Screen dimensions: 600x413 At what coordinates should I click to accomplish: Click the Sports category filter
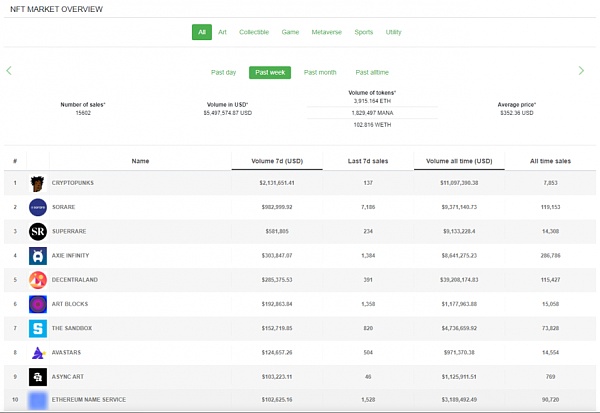(x=364, y=32)
